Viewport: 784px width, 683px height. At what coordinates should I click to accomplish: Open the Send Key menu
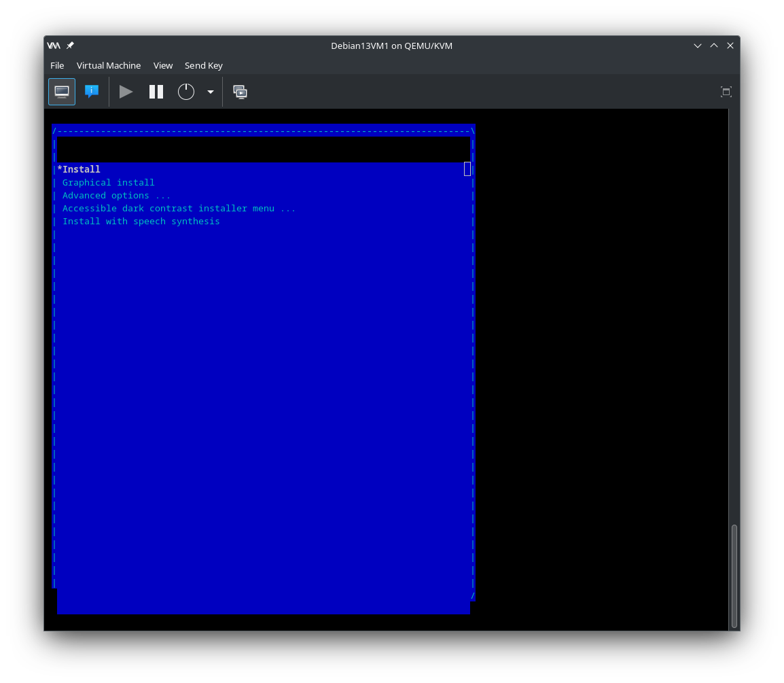click(204, 65)
